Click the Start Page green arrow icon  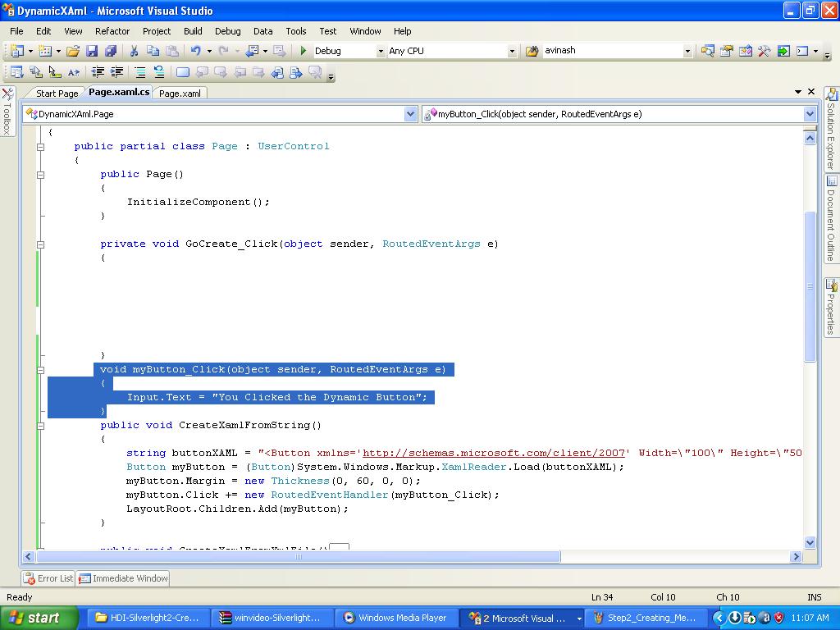coord(783,51)
